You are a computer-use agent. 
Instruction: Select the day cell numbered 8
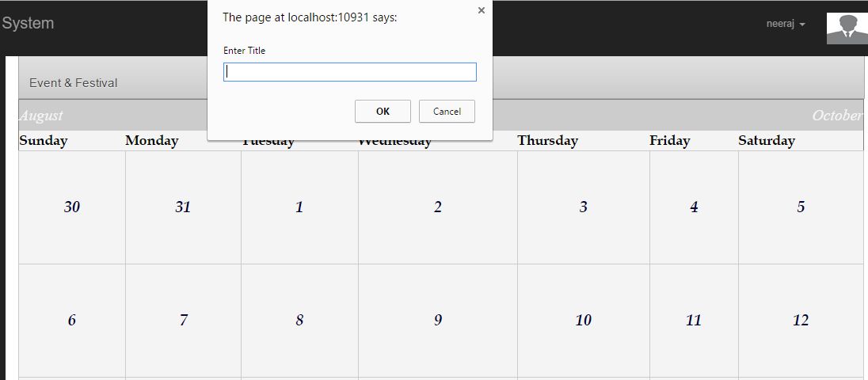[x=299, y=321]
